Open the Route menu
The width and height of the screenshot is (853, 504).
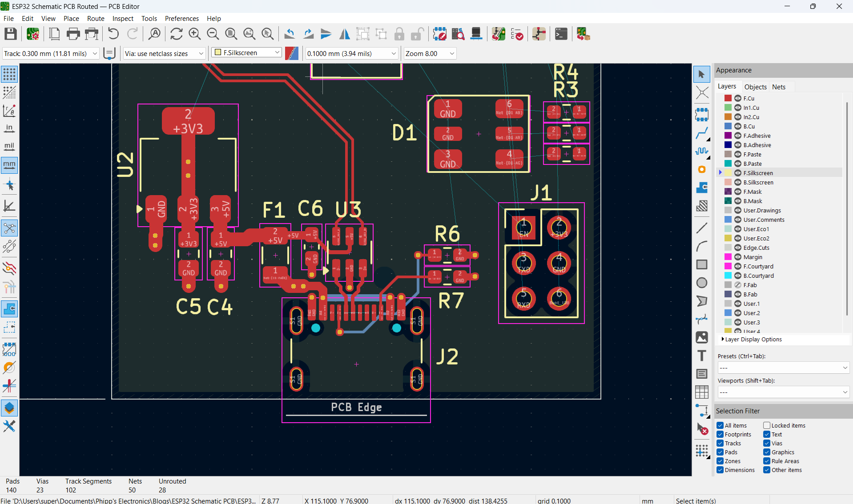click(96, 18)
